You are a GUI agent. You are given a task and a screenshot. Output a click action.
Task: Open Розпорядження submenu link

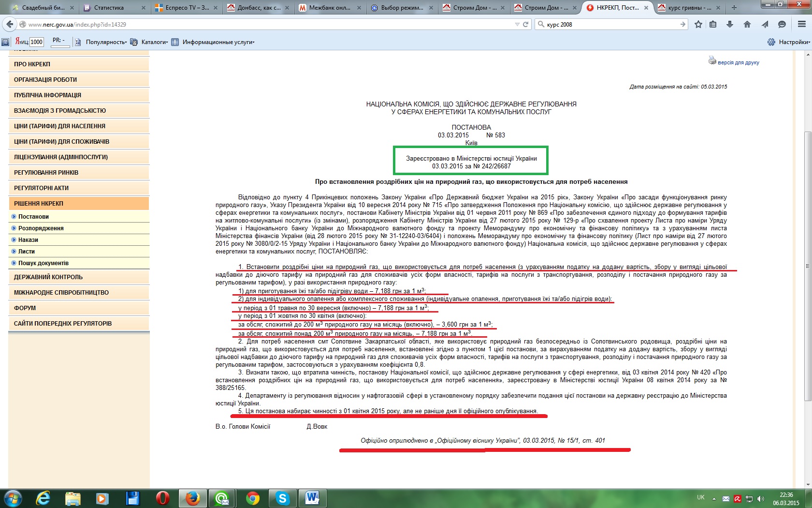click(x=41, y=228)
